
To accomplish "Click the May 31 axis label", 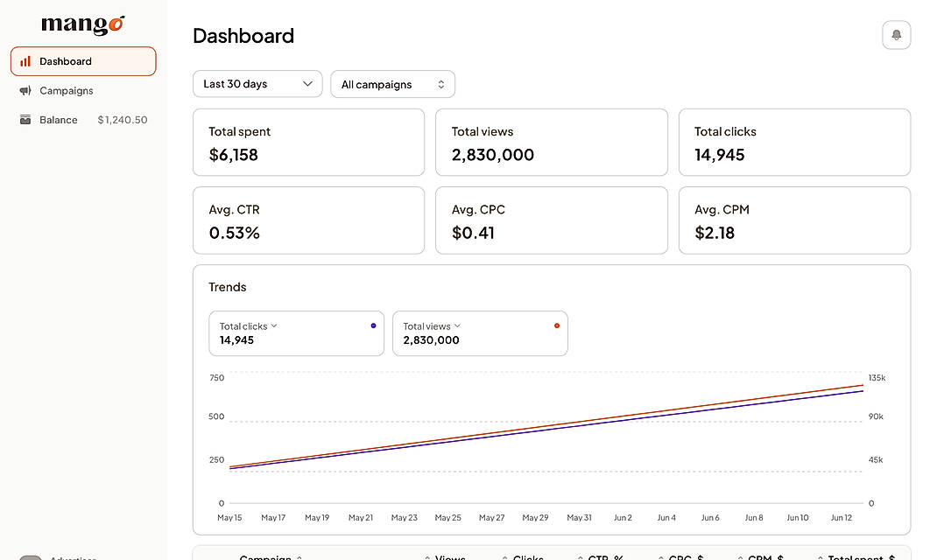I will click(x=579, y=518).
